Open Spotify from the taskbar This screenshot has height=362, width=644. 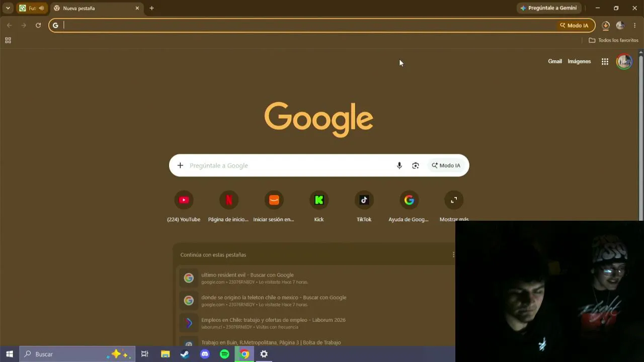point(224,354)
